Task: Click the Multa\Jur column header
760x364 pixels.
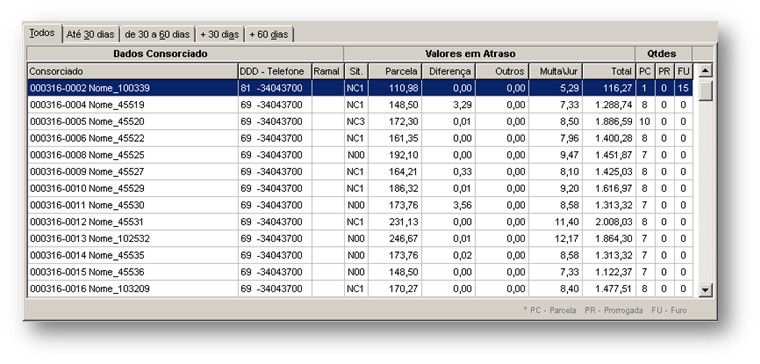Action: coord(555,71)
